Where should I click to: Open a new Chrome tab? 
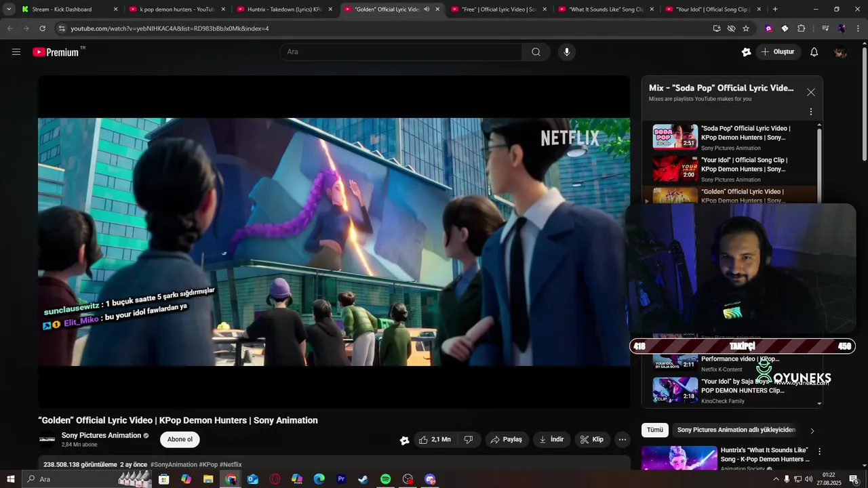click(775, 9)
